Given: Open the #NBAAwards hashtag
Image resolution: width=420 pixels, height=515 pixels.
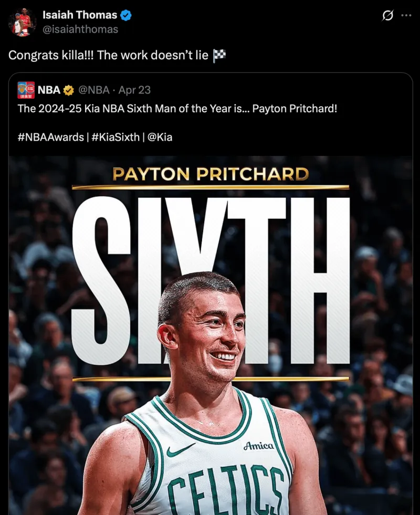Looking at the screenshot, I should tap(51, 137).
